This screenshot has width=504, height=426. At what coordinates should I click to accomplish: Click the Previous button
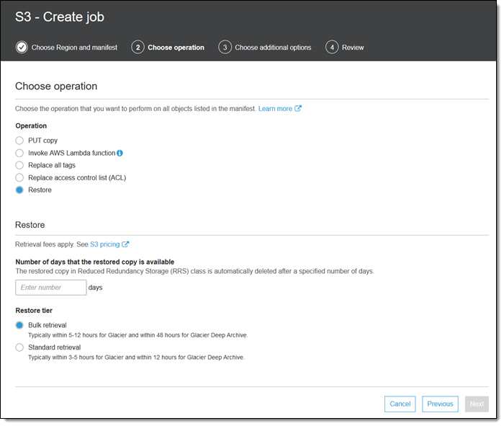[x=440, y=404]
